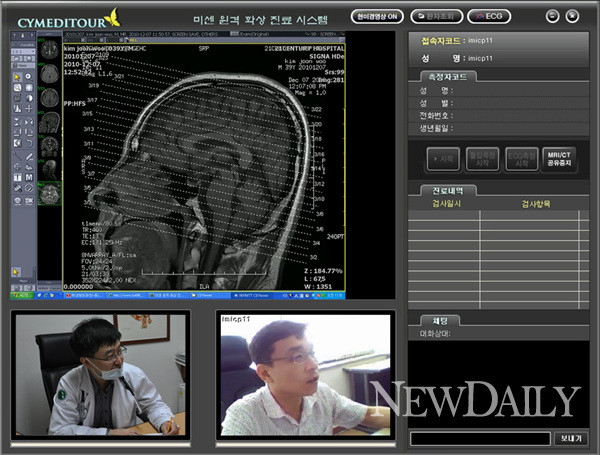Toggle the 원격영상 ON button

pos(377,16)
